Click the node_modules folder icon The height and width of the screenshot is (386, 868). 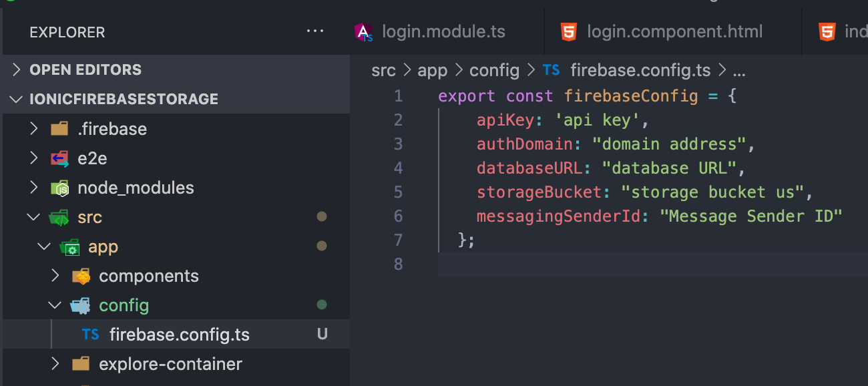(x=60, y=188)
